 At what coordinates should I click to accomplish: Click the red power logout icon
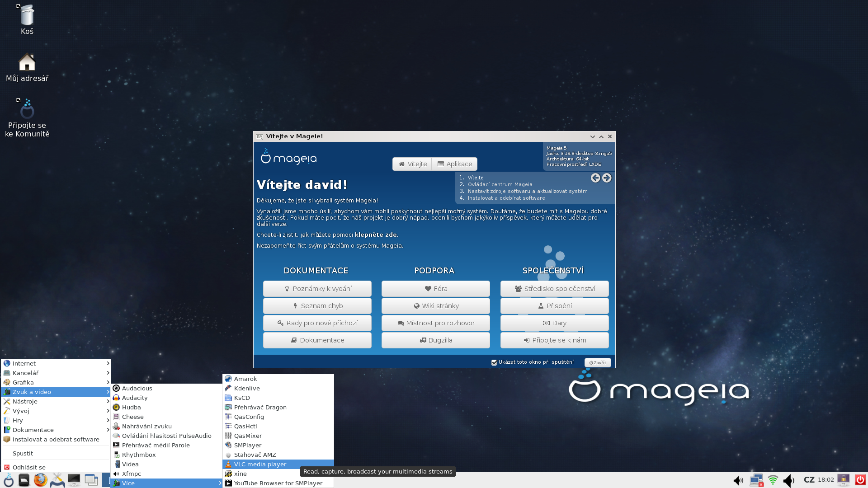click(860, 480)
